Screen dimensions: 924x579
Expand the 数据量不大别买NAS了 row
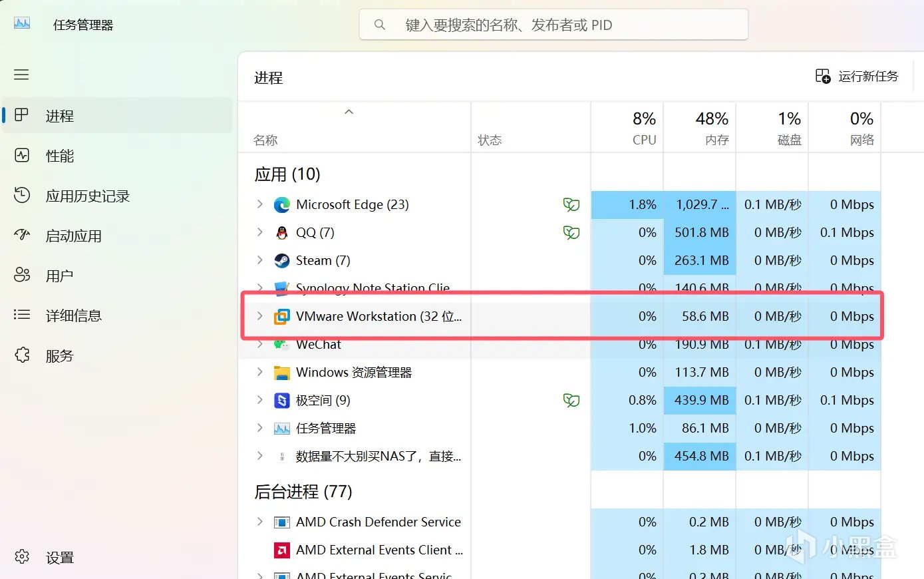(259, 456)
